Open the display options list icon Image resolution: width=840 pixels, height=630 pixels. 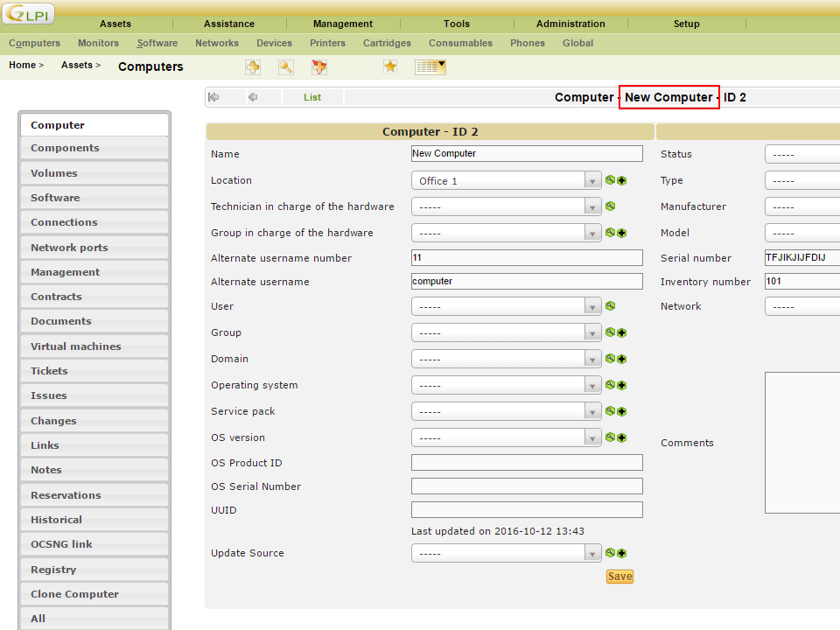[x=430, y=67]
